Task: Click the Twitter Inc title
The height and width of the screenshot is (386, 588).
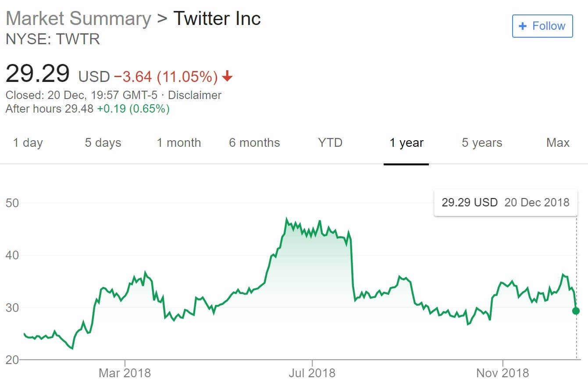Action: [217, 19]
